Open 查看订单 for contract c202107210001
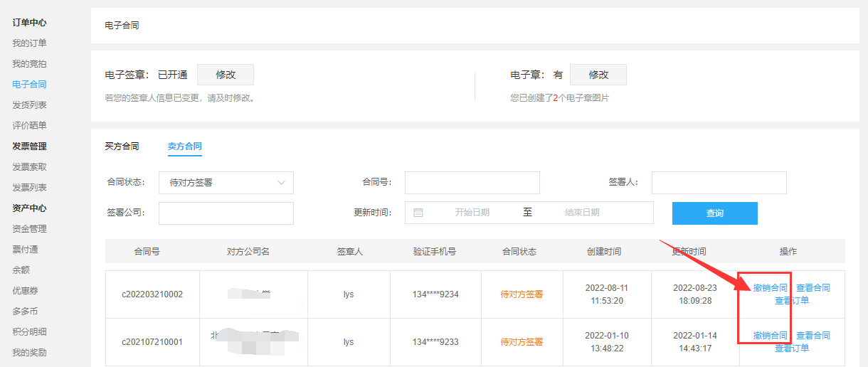Viewport: 868px width, 367px height. click(791, 349)
